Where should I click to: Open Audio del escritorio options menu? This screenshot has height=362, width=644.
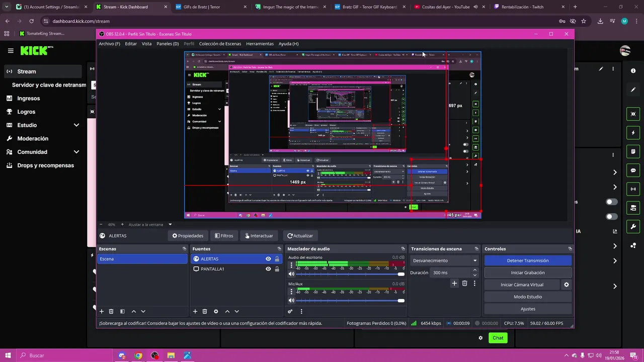point(291,265)
